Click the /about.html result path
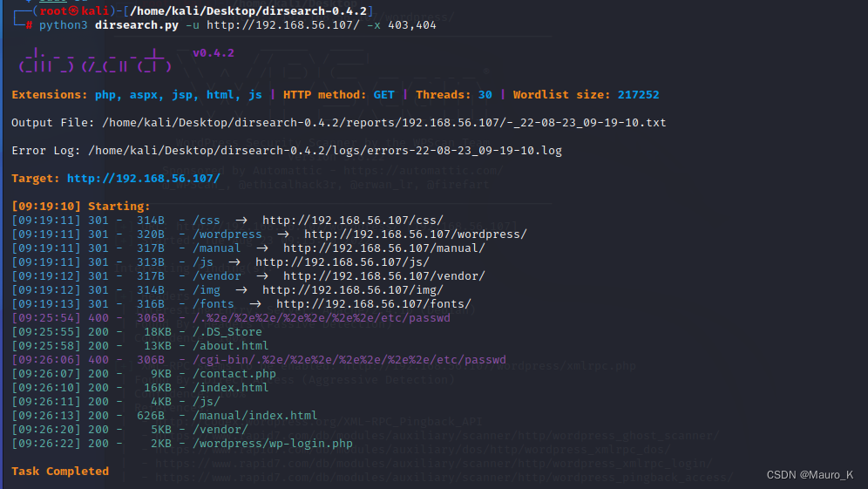 230,345
